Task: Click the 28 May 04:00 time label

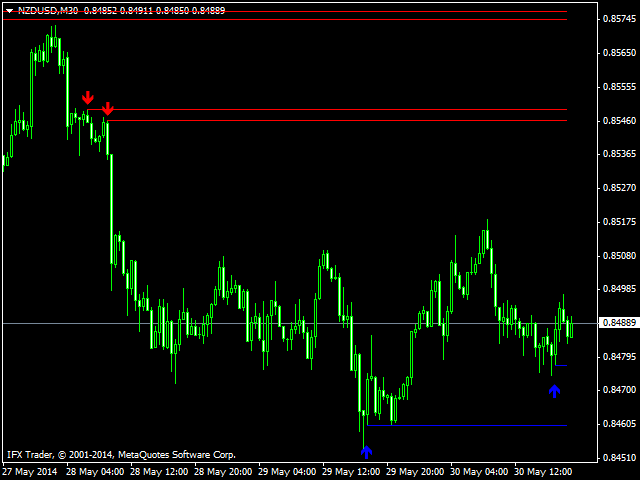Action: click(x=95, y=472)
